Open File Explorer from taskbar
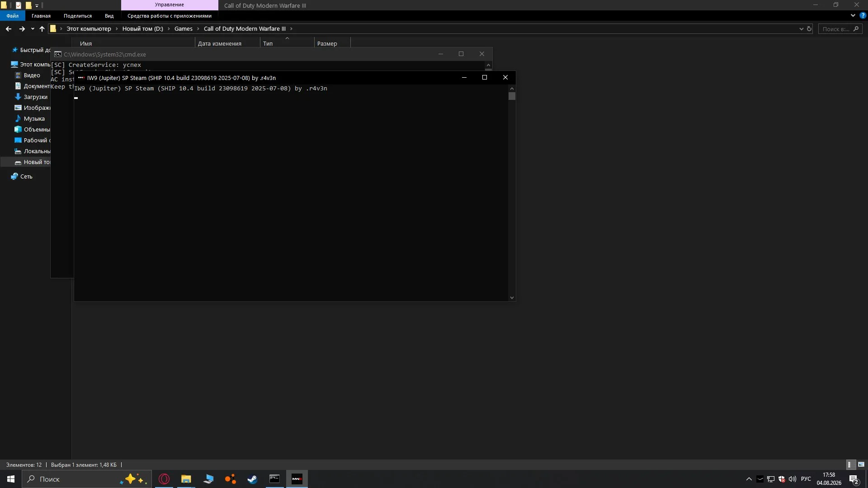Screen dimensions: 868x488 186,479
